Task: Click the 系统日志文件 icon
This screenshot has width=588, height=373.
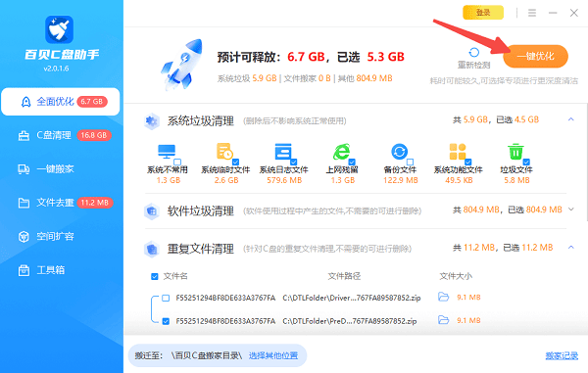Action: click(283, 152)
